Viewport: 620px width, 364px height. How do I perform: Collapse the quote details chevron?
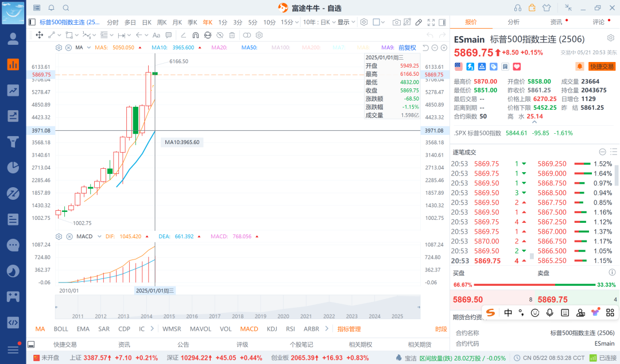click(534, 122)
